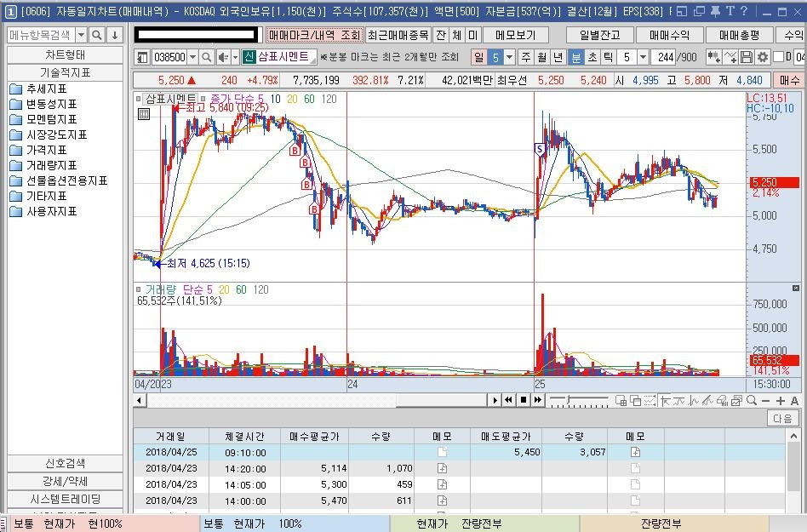
Task: Toggle the side panel icon left of stock code
Action: [x=142, y=56]
